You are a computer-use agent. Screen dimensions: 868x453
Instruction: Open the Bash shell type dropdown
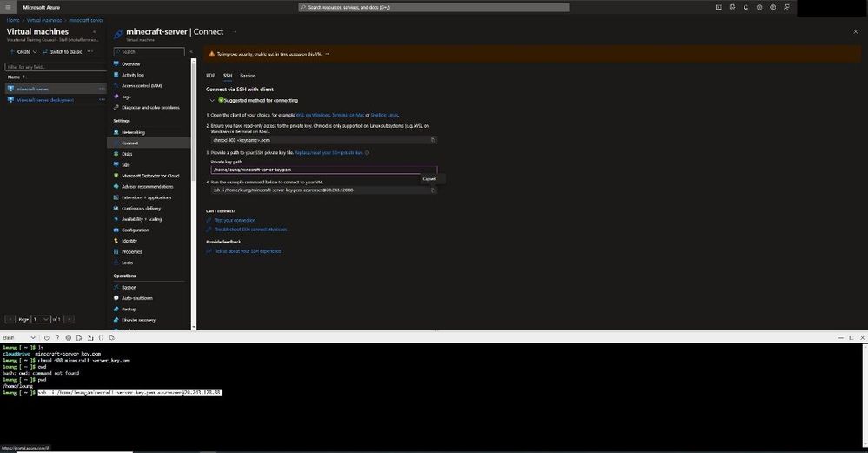[x=19, y=338]
